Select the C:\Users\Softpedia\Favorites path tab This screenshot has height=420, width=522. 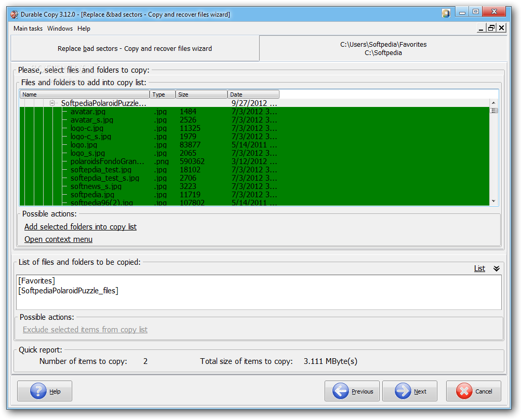tap(383, 48)
